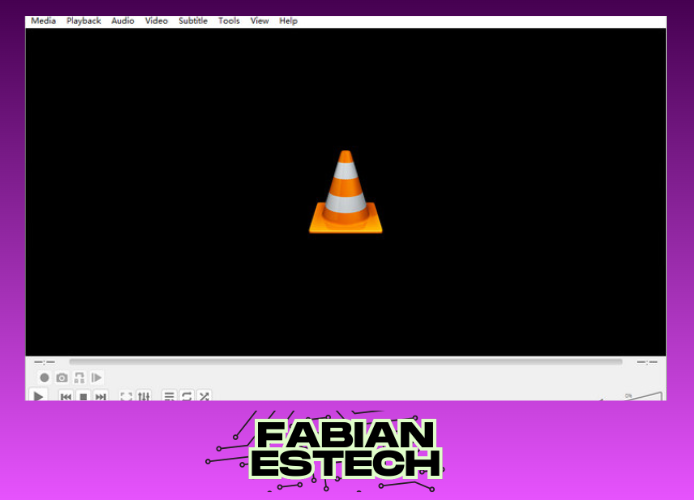Image resolution: width=694 pixels, height=500 pixels.
Task: Skip to the next media item
Action: pos(101,396)
